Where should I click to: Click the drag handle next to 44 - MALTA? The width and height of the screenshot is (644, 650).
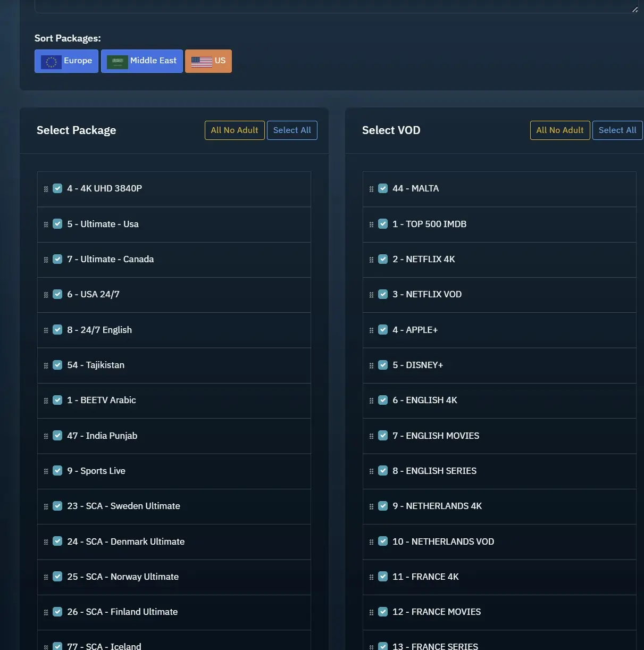click(x=371, y=189)
